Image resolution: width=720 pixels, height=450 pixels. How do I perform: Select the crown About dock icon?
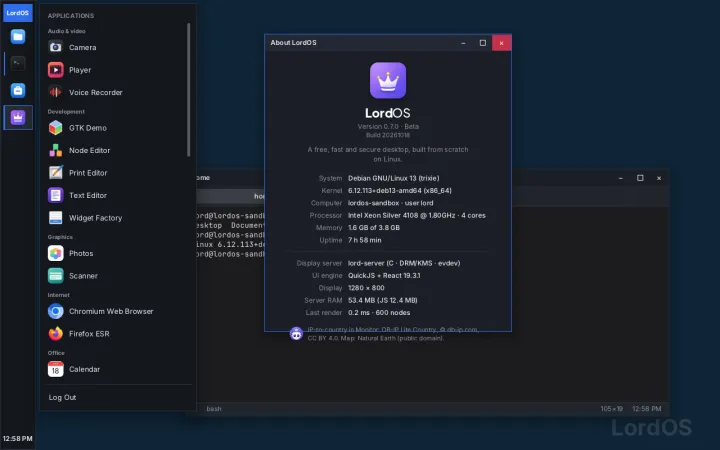tap(18, 118)
